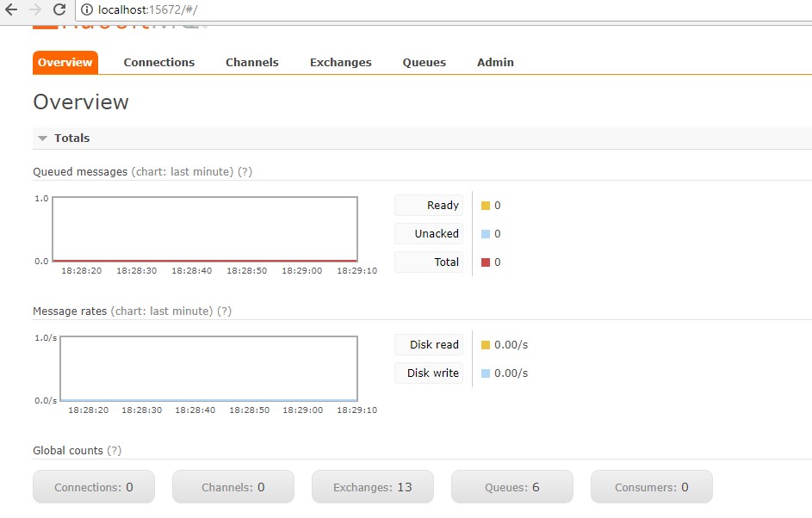Click the localhost:15672 address bar

click(445, 9)
